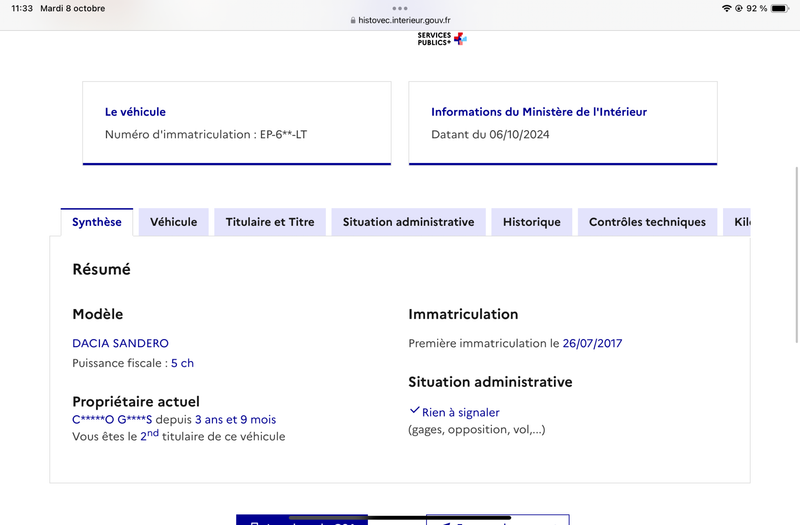Click the dark blue button at the page bottom
This screenshot has width=800, height=525.
click(x=302, y=520)
